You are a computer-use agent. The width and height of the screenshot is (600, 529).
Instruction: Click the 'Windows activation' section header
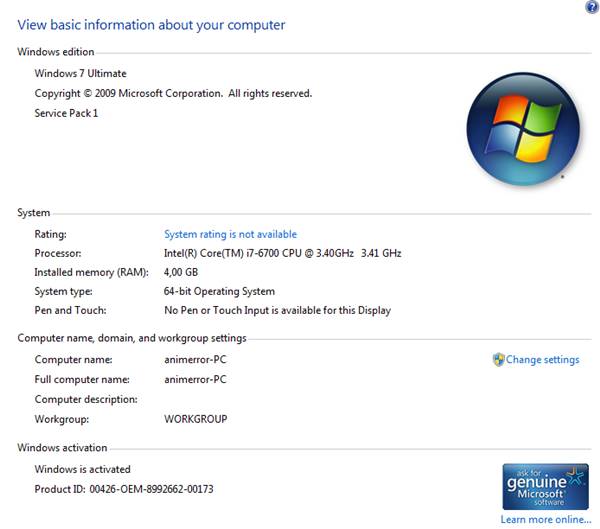point(62,448)
